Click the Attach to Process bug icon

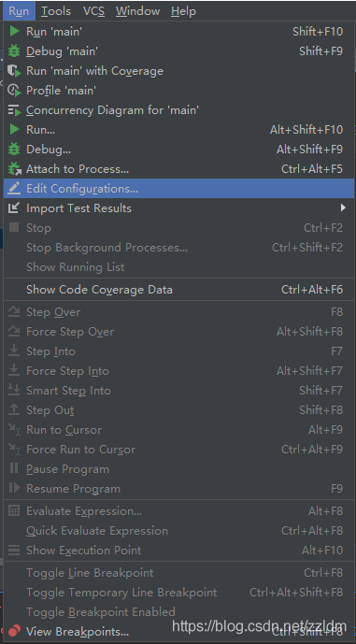pyautogui.click(x=14, y=169)
